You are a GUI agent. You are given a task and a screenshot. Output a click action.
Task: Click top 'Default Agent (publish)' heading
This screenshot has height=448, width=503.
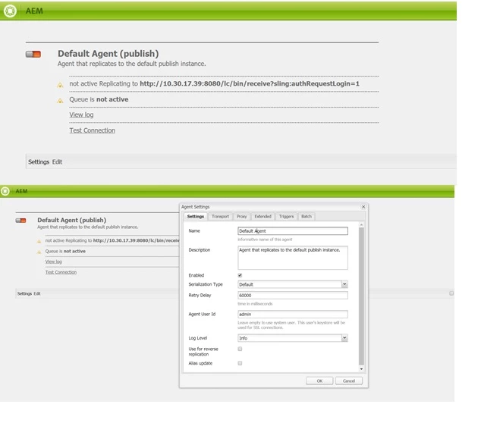108,54
